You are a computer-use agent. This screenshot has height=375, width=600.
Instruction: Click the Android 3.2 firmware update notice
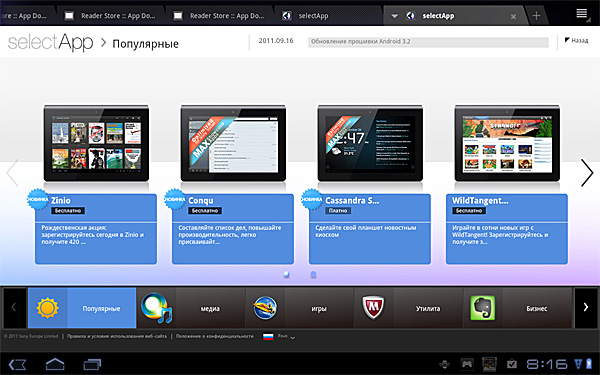[x=428, y=42]
